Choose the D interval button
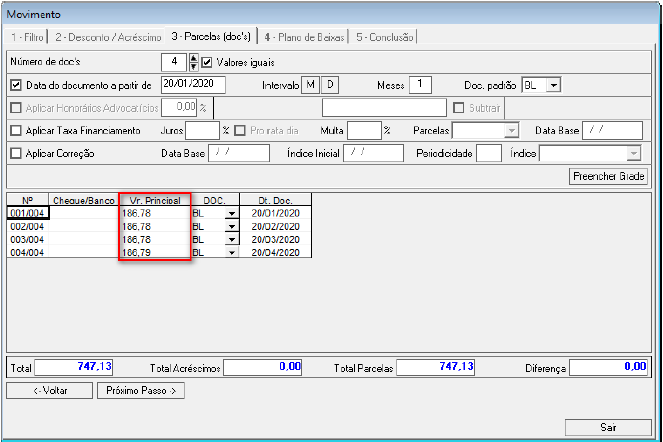Screen dimensions: 663x442 pos(330,85)
